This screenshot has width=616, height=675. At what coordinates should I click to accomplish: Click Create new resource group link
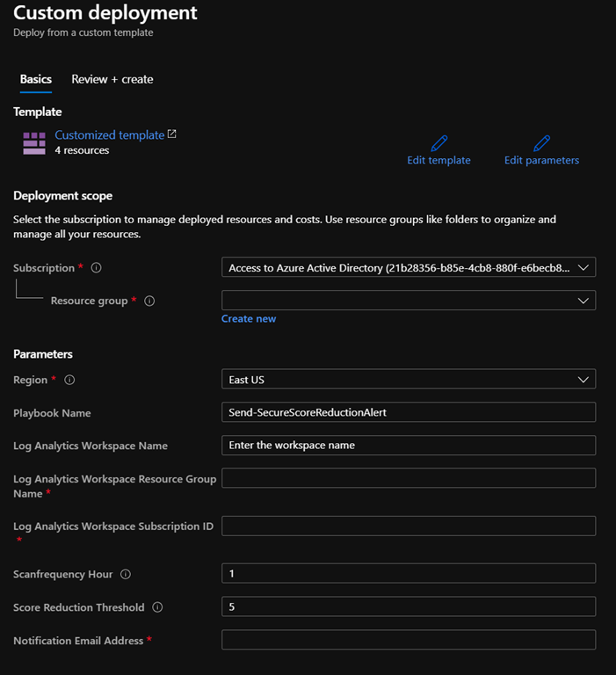tap(249, 319)
